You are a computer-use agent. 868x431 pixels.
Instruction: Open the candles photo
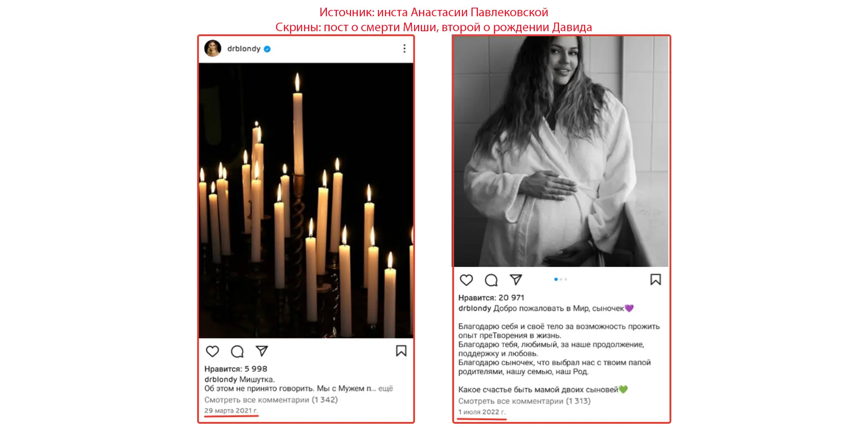(306, 201)
